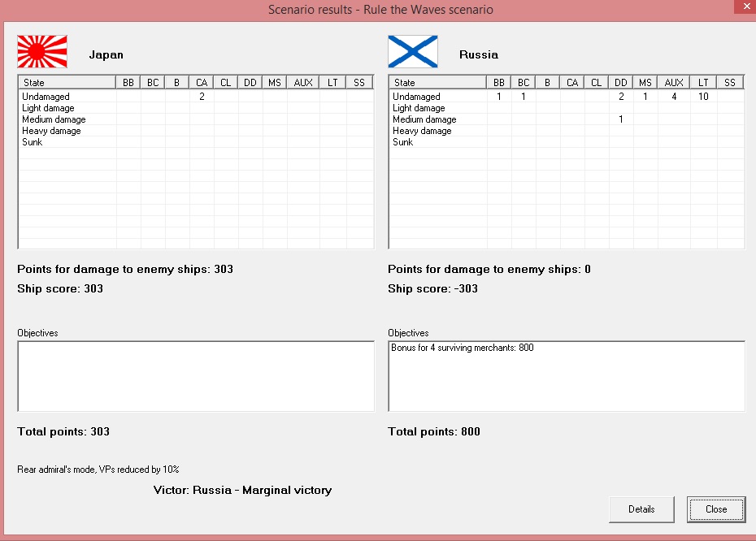Select the DD column header in Russia's table
The width and height of the screenshot is (756, 541).
click(x=621, y=82)
